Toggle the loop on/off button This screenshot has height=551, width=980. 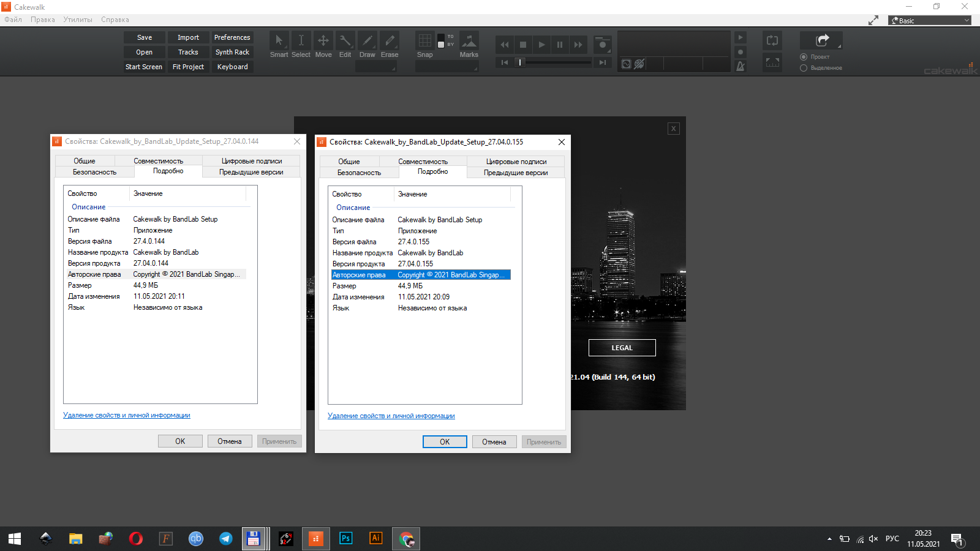(x=772, y=41)
